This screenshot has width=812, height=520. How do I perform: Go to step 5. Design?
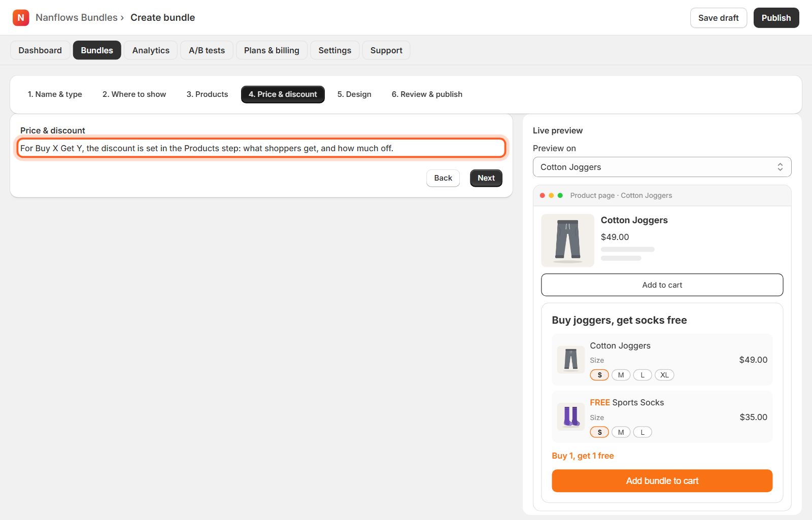click(354, 94)
